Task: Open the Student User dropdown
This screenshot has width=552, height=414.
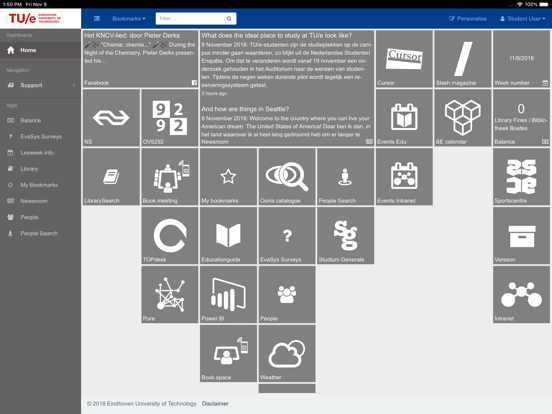Action: pyautogui.click(x=522, y=18)
